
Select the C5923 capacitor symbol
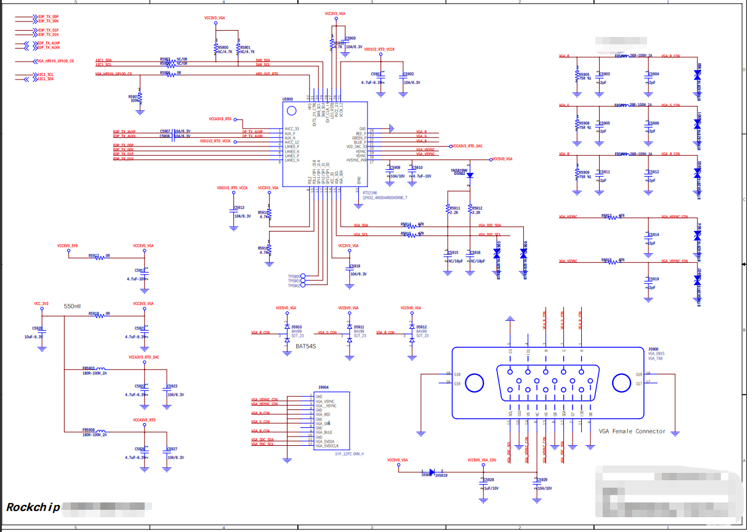point(166,390)
